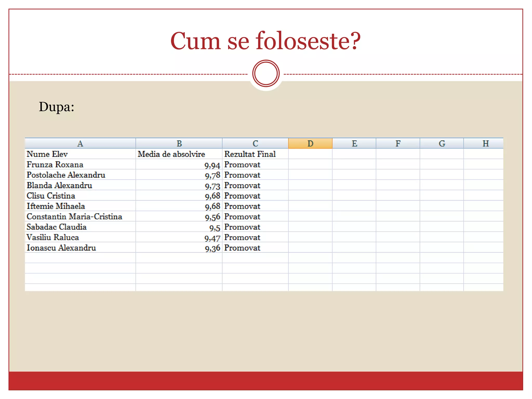Screen dimensions: 532x399
Task: Click the slide title Cum se foloseste?
Action: (x=265, y=41)
